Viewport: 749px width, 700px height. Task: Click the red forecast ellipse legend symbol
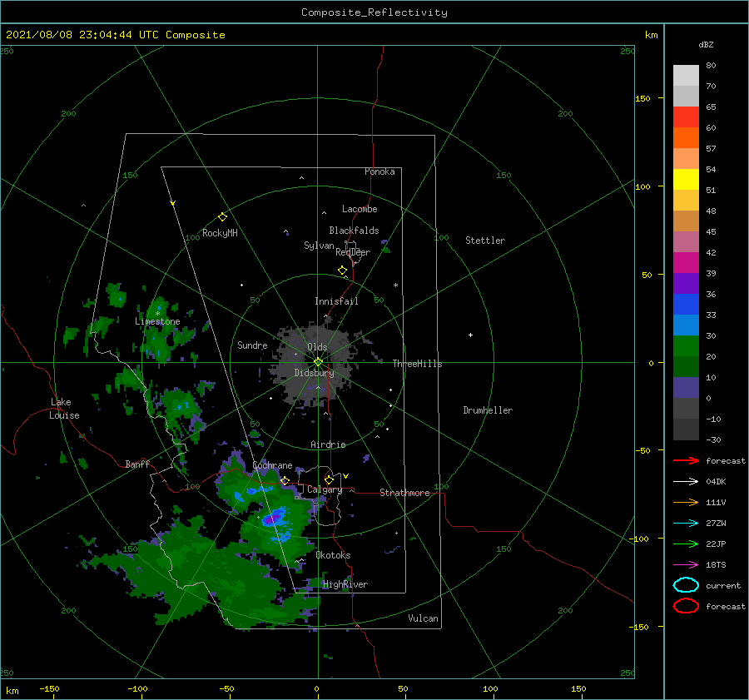[x=686, y=606]
